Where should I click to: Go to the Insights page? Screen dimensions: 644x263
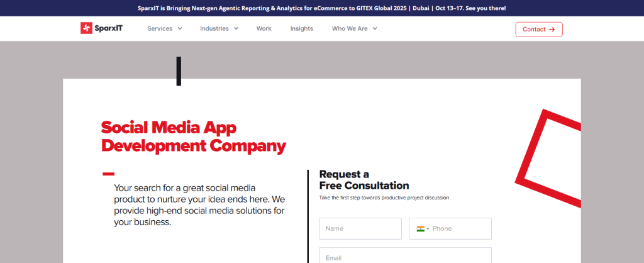point(301,28)
